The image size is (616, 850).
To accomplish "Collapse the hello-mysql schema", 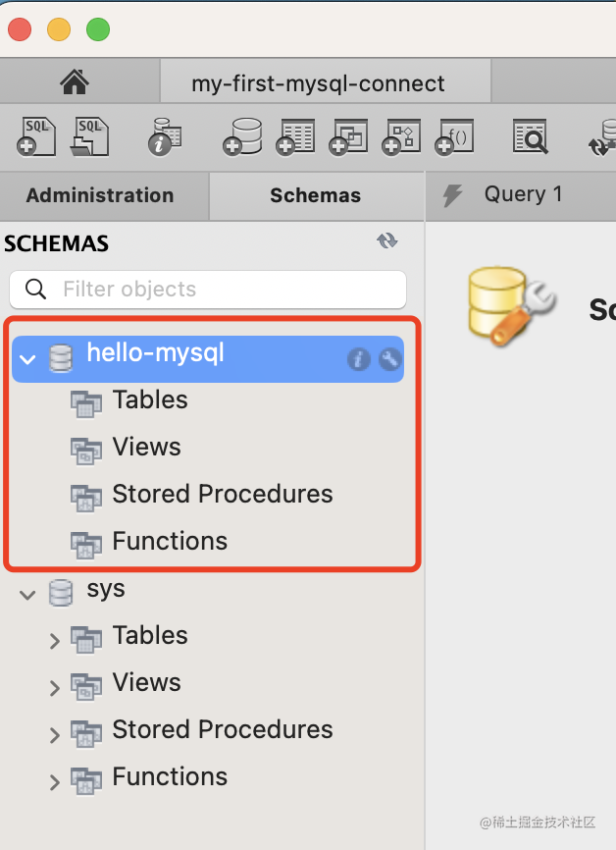I will [x=27, y=359].
